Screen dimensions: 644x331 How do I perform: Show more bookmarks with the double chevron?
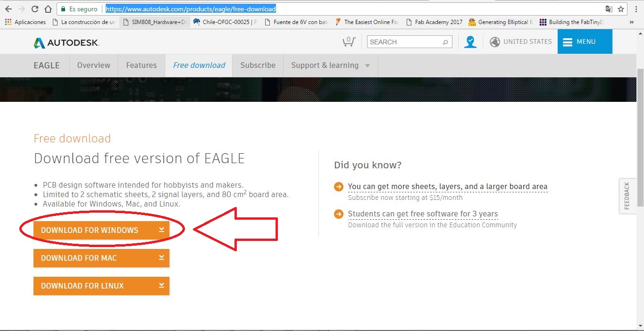pos(631,22)
